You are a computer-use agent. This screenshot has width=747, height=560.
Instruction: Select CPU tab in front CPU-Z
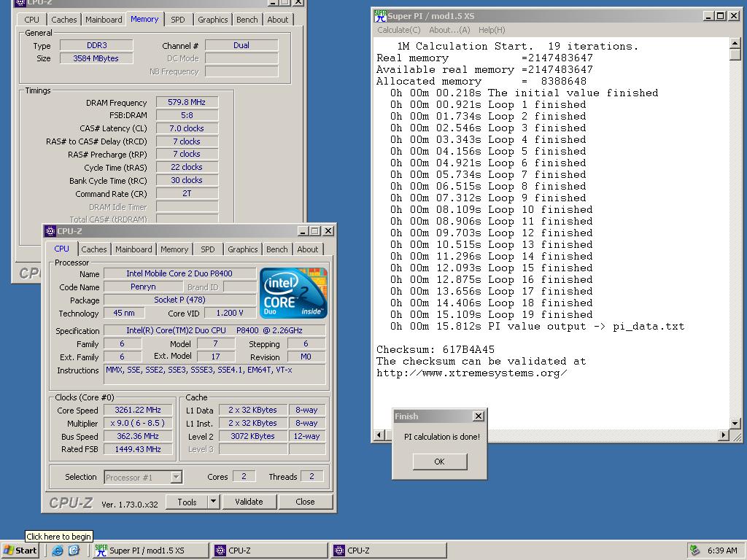click(x=61, y=249)
